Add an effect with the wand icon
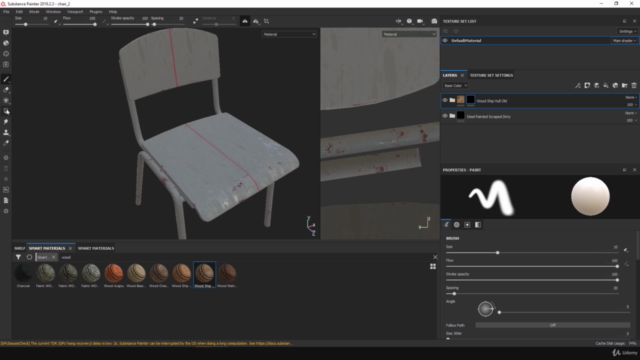The height and width of the screenshot is (360, 640). (x=578, y=86)
